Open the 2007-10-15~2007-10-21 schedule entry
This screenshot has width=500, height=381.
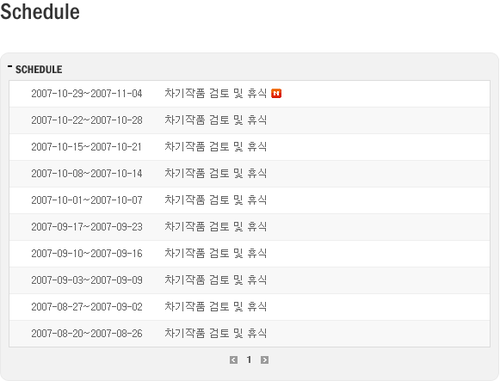click(250, 147)
